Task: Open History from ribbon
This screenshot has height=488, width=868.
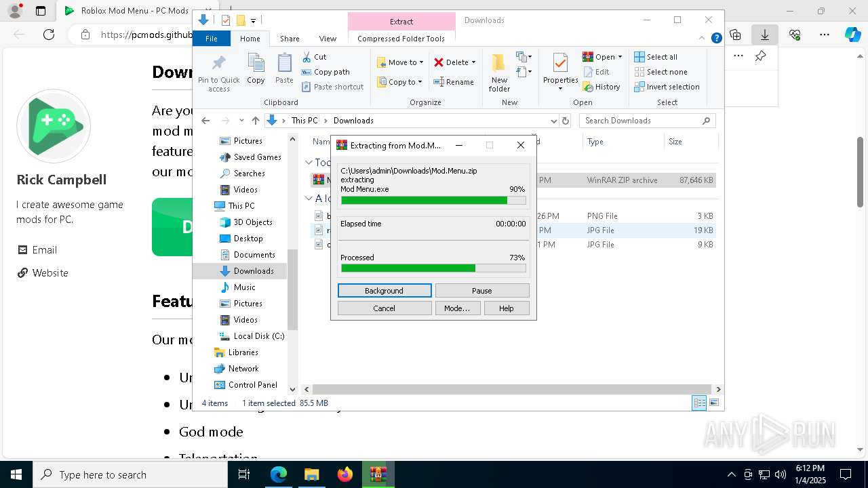Action: pos(601,87)
